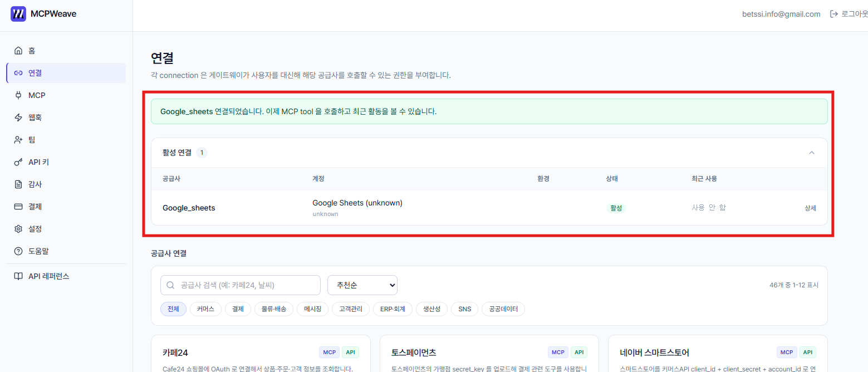Select the 물류·배송 category filter
The width and height of the screenshot is (868, 372).
(274, 309)
